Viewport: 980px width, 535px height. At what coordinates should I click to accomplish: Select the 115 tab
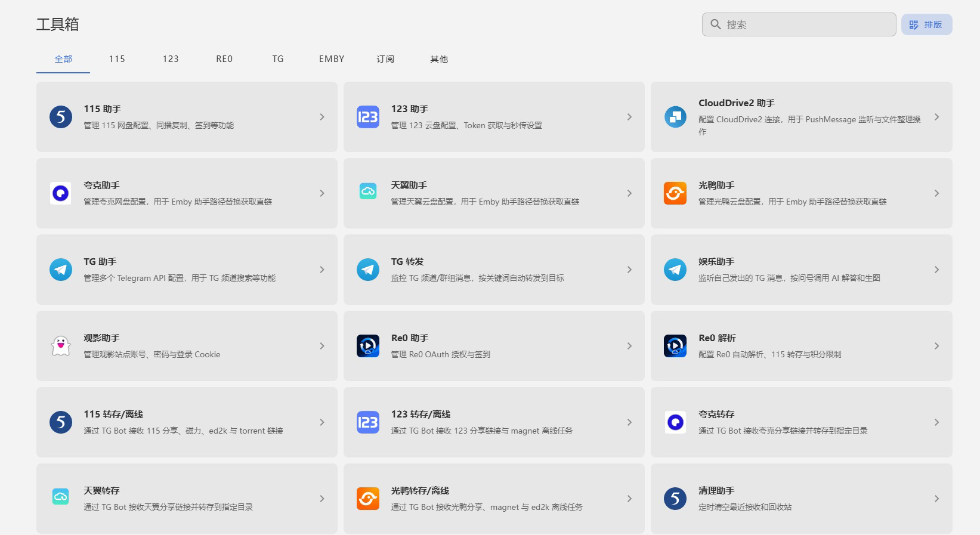click(117, 59)
